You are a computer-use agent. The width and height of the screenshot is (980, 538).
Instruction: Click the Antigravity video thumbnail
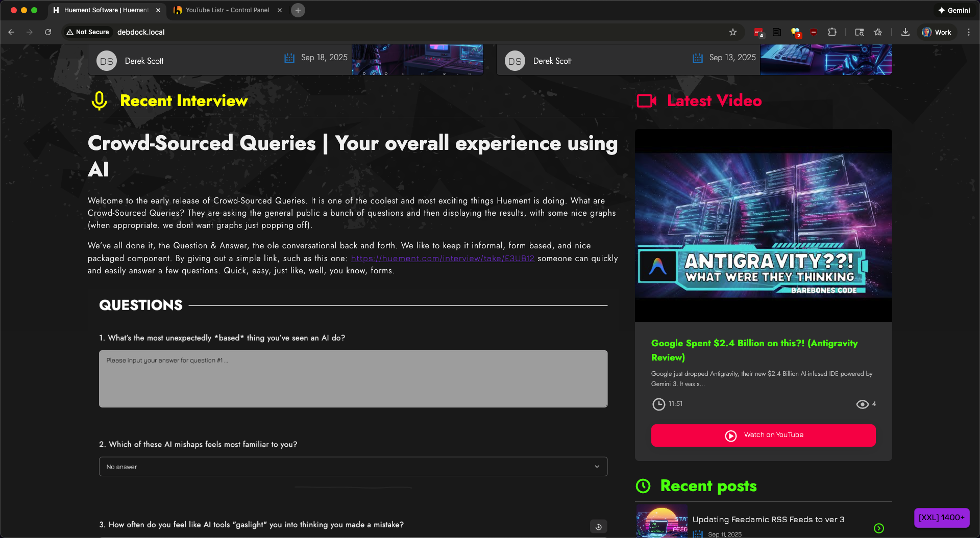(x=764, y=225)
